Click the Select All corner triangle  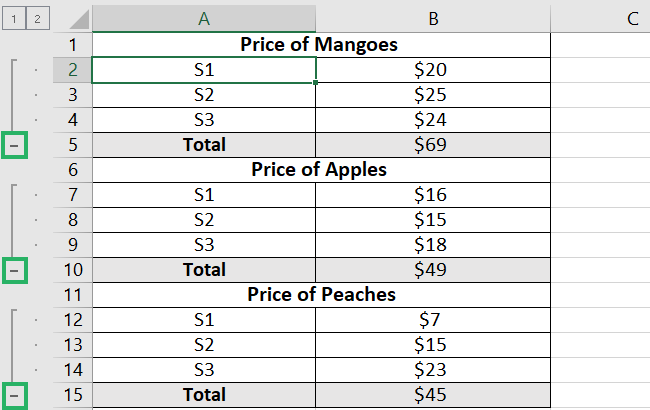[x=79, y=20]
